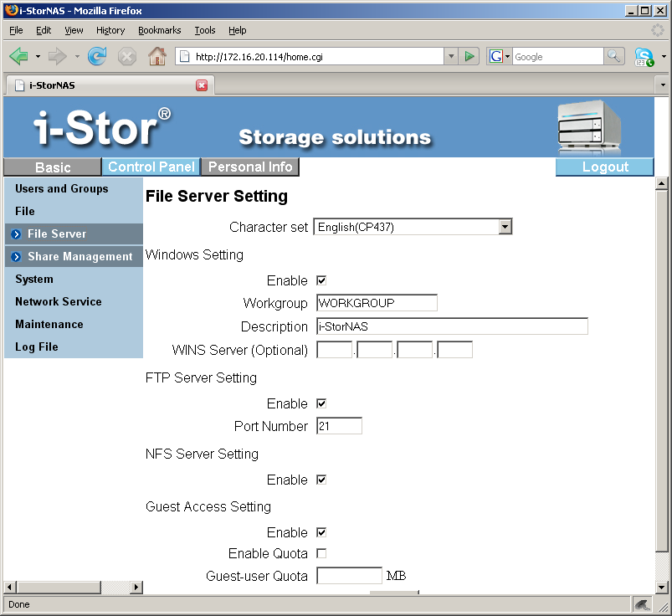Open the Bookmarks menu

[x=160, y=30]
